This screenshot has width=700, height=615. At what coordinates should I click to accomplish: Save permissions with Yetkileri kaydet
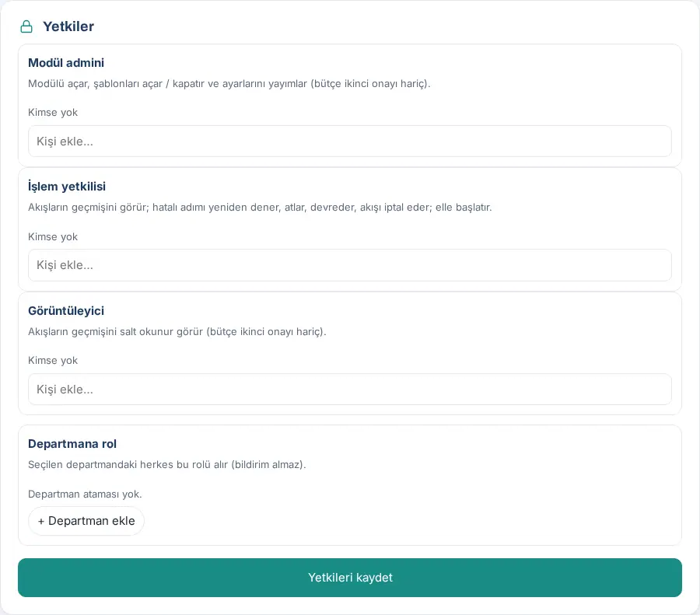[349, 578]
